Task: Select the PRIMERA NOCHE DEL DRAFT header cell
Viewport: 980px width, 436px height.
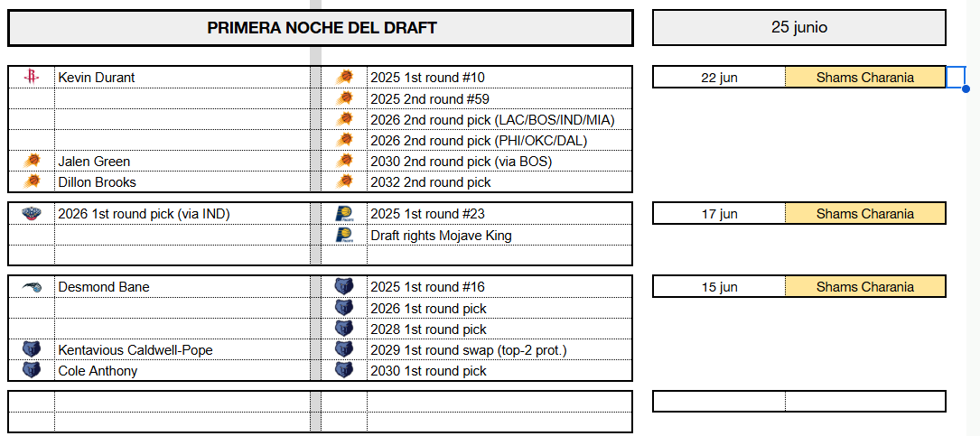Action: [x=321, y=28]
